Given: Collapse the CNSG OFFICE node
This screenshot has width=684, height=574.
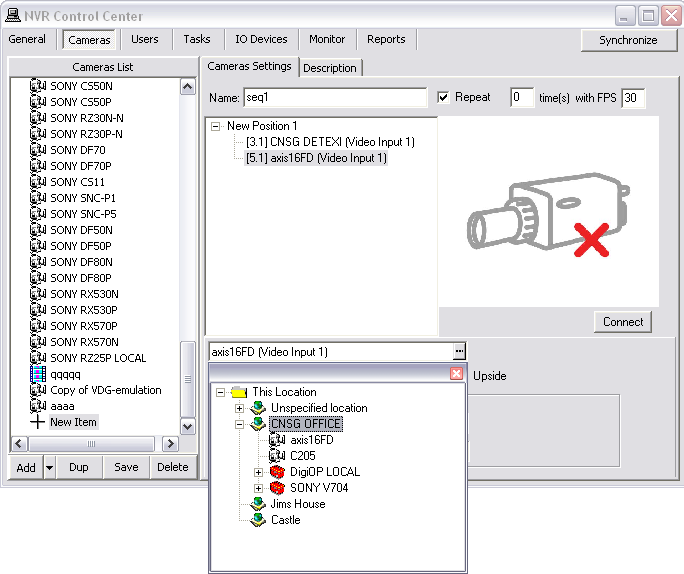Looking at the screenshot, I should pos(239,424).
